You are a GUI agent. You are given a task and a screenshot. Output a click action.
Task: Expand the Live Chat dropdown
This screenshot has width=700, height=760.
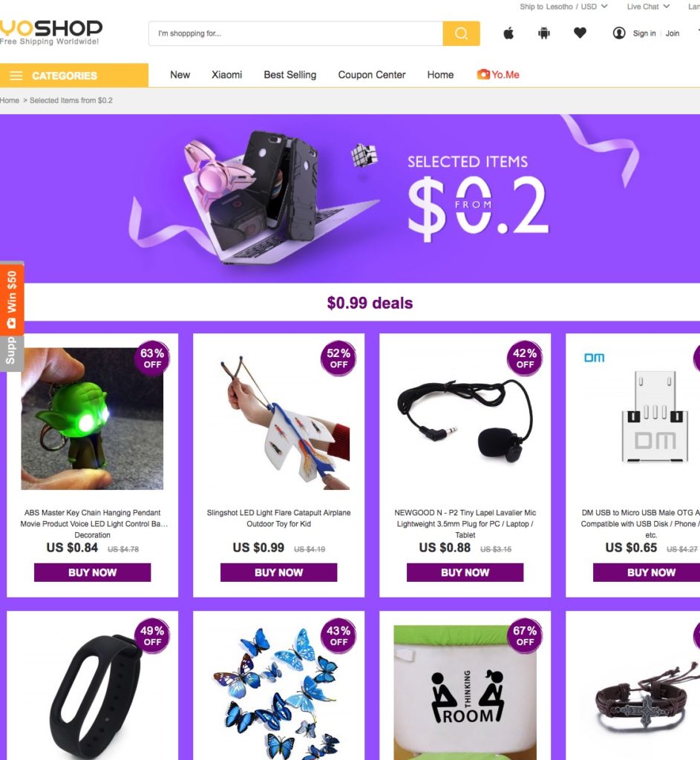[x=648, y=7]
